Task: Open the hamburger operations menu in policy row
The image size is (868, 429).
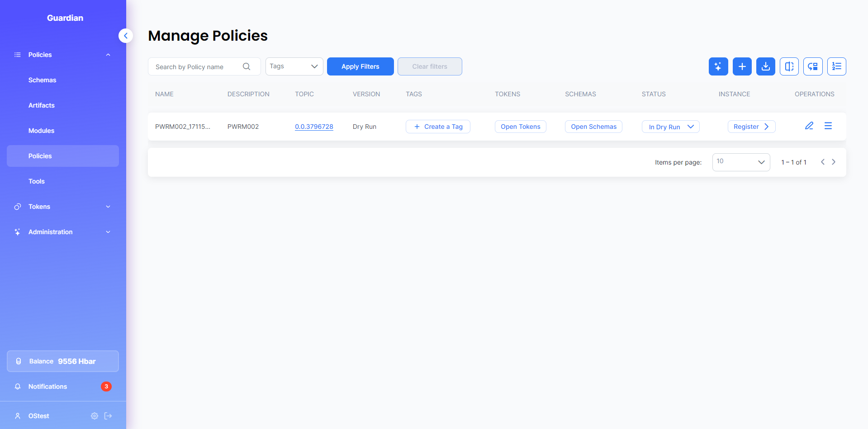Action: (x=828, y=126)
